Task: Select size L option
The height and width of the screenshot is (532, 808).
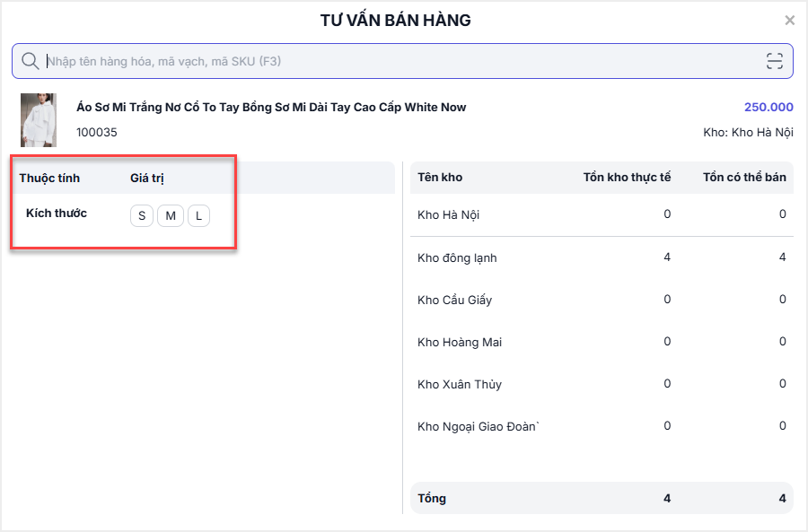Action: (198, 216)
